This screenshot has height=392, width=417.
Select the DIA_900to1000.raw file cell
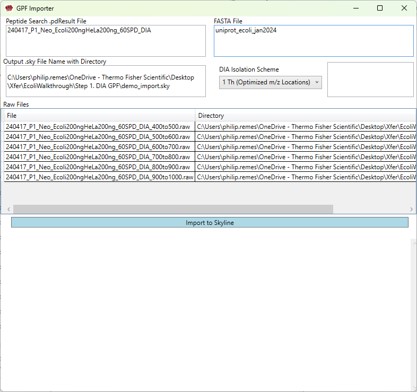click(99, 177)
